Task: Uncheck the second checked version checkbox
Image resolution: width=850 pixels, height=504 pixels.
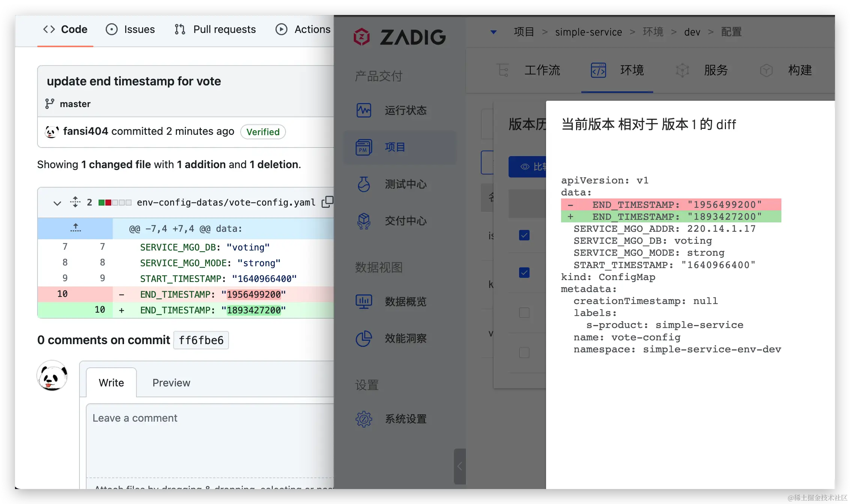Action: (524, 272)
